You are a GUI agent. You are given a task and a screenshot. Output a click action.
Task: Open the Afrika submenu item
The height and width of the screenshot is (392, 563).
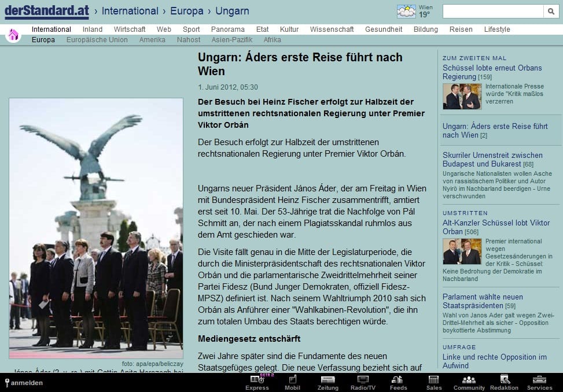pos(272,40)
